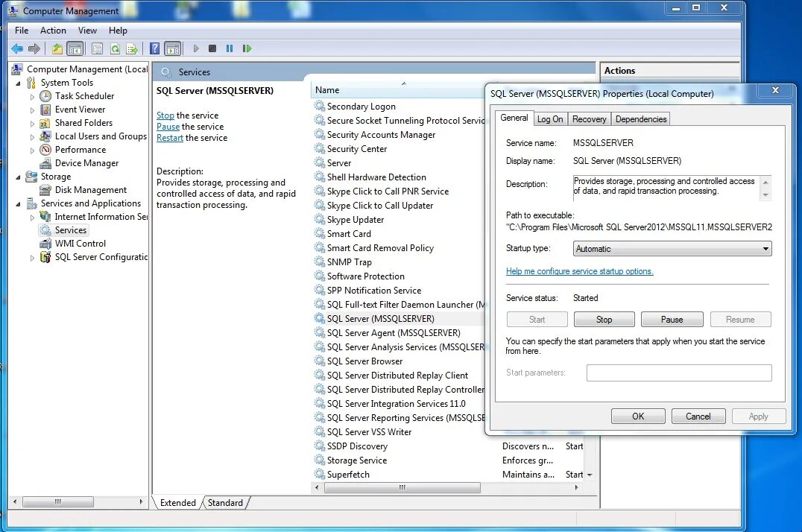Click Cancel in the Properties dialog
This screenshot has width=802, height=532.
pyautogui.click(x=698, y=417)
